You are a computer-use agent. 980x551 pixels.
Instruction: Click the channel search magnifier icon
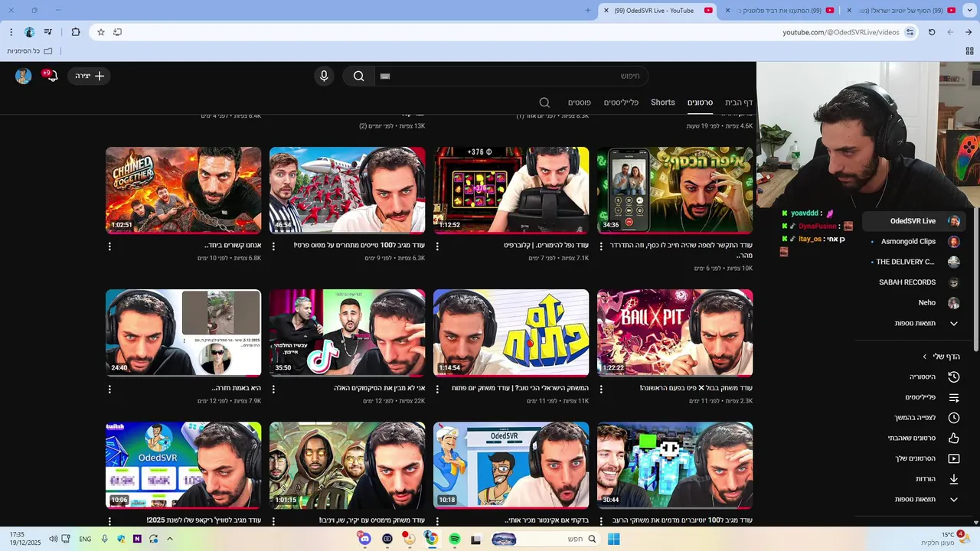544,103
